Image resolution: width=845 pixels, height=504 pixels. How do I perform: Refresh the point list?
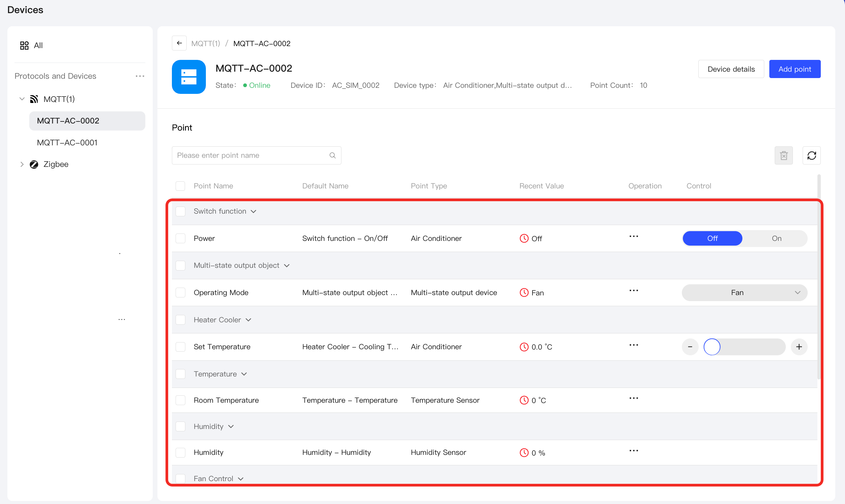(811, 155)
